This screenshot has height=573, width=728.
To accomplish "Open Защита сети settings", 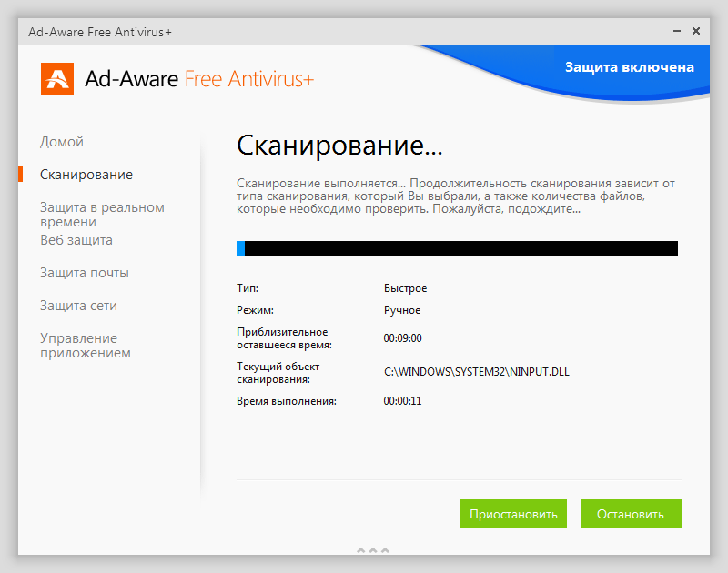I will coord(78,306).
